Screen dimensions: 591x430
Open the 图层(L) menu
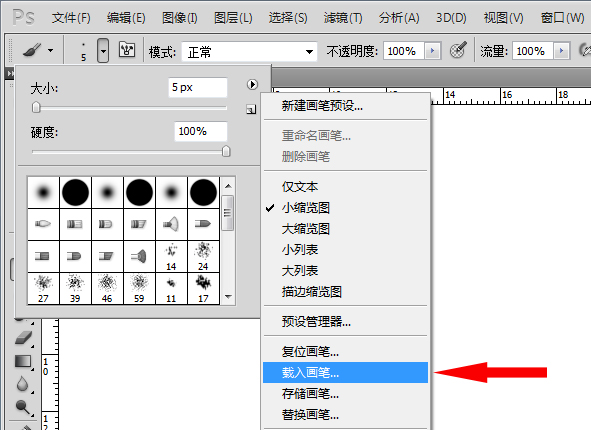(x=233, y=18)
